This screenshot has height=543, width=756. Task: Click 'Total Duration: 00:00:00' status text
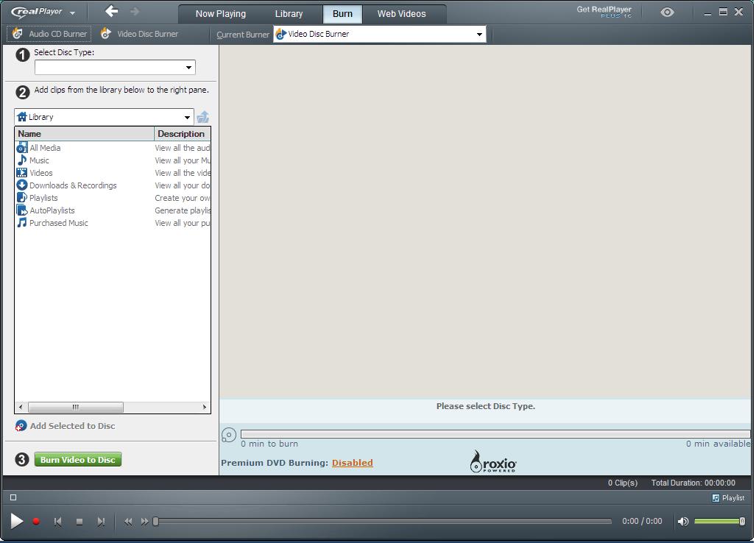coord(693,483)
